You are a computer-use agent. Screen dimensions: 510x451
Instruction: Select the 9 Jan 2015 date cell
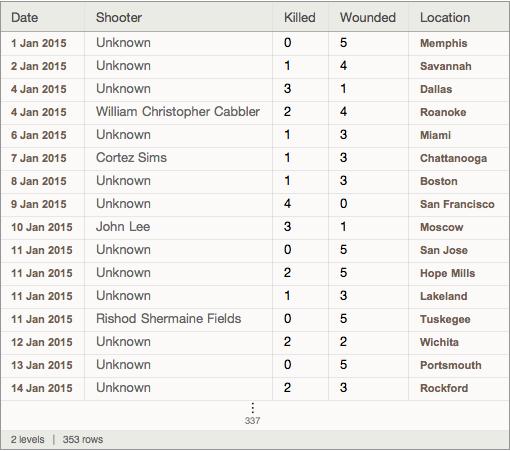click(39, 204)
